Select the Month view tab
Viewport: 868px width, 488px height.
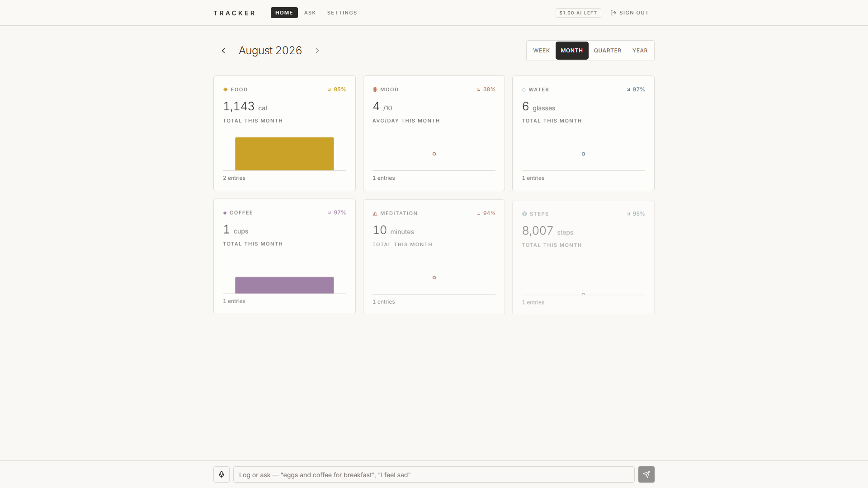point(572,51)
